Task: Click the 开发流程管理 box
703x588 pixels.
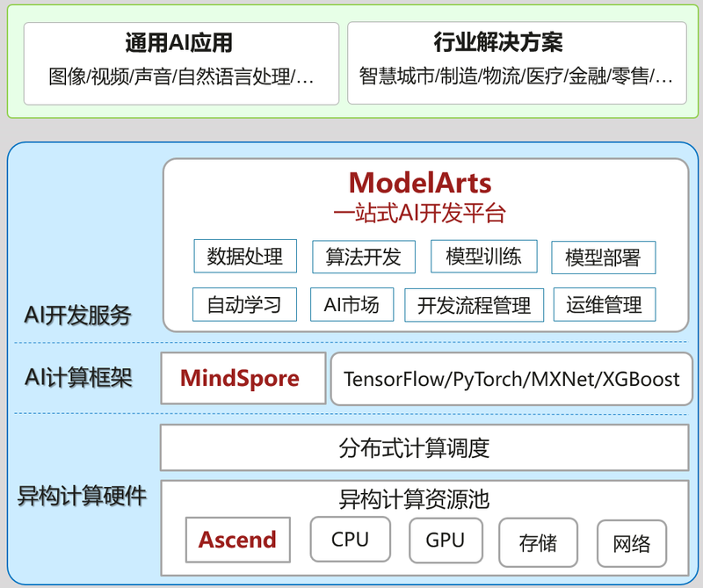Action: (475, 305)
